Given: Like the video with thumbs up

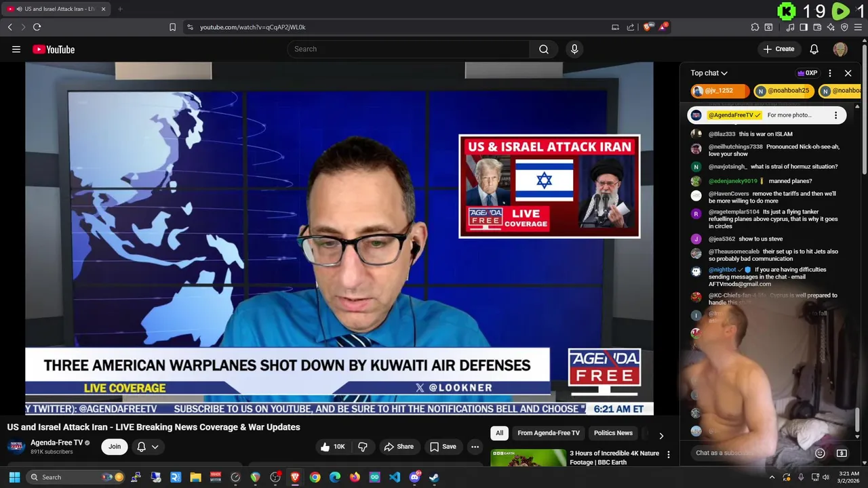Looking at the screenshot, I should [x=333, y=447].
